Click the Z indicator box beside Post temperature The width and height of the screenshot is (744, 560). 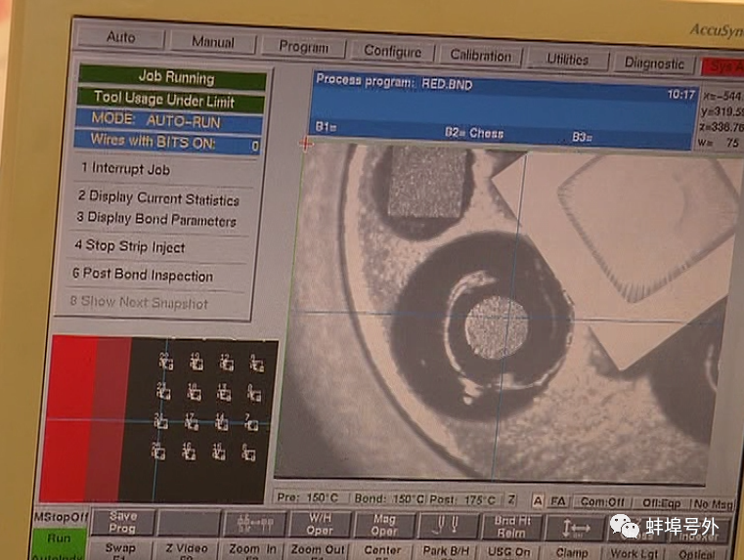511,499
